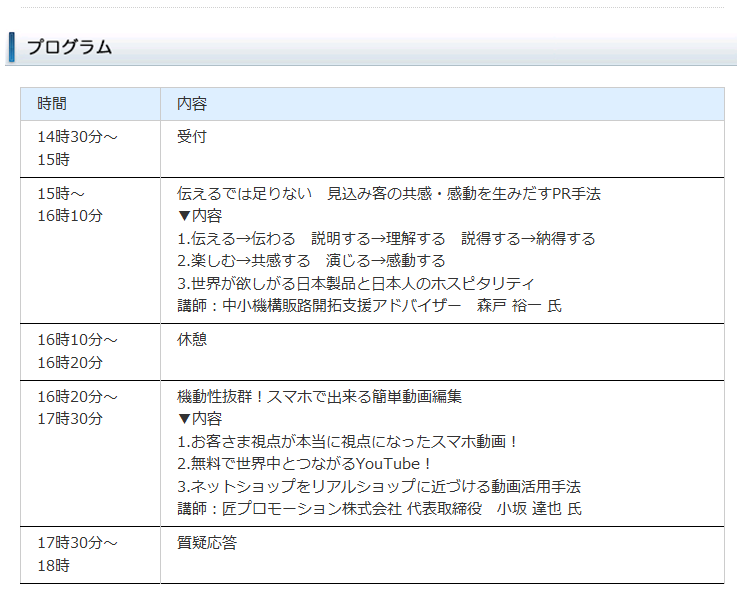Click the line 3.ネットショップをリアルショップに近づける
Screen dimensions: 737x597
click(379, 486)
